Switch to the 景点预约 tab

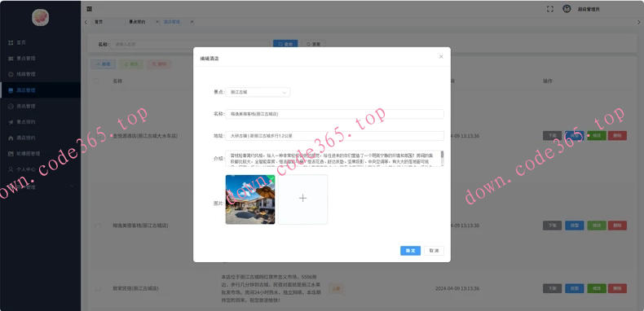point(137,22)
